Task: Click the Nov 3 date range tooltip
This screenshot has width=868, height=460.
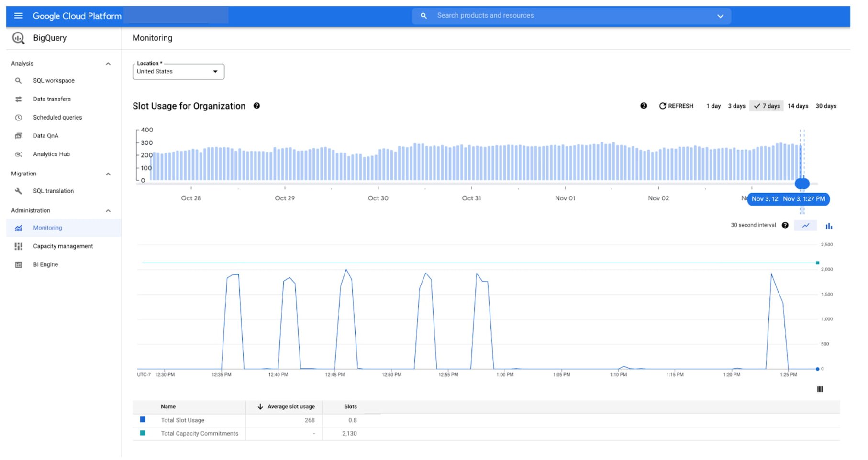Action: 788,199
